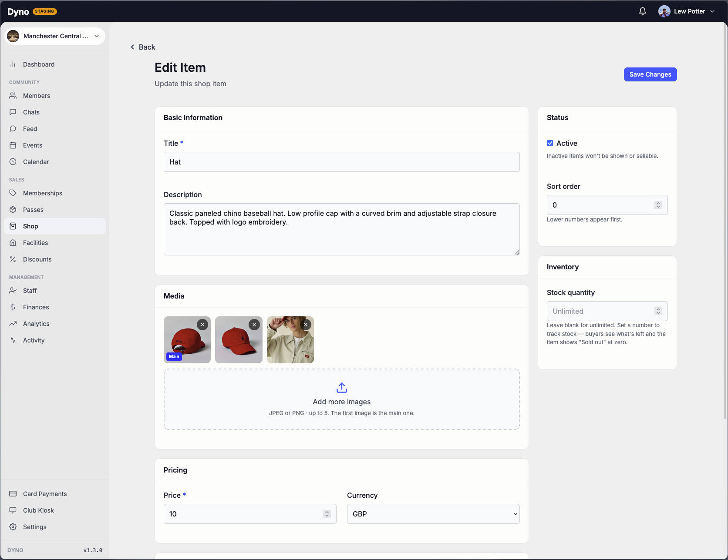728x560 pixels.
Task: Click the description resize handle
Action: [x=517, y=252]
